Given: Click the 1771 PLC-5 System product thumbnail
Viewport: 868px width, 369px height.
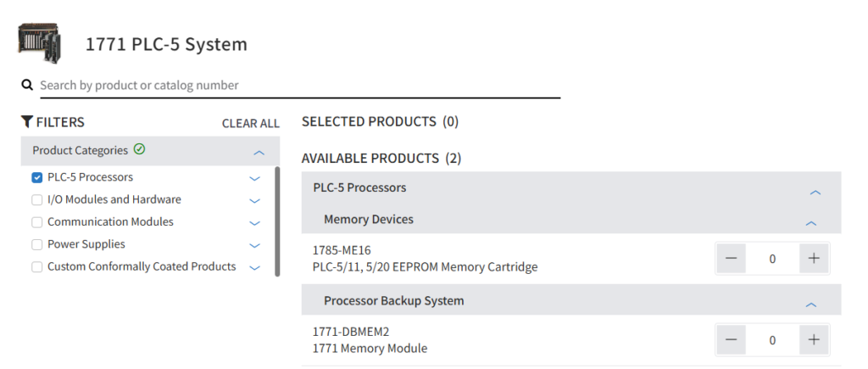Looking at the screenshot, I should pyautogui.click(x=41, y=42).
